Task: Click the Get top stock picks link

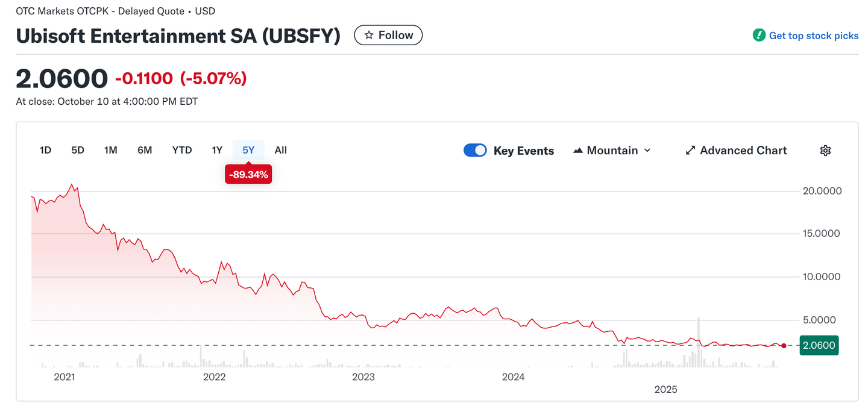Action: pos(813,36)
